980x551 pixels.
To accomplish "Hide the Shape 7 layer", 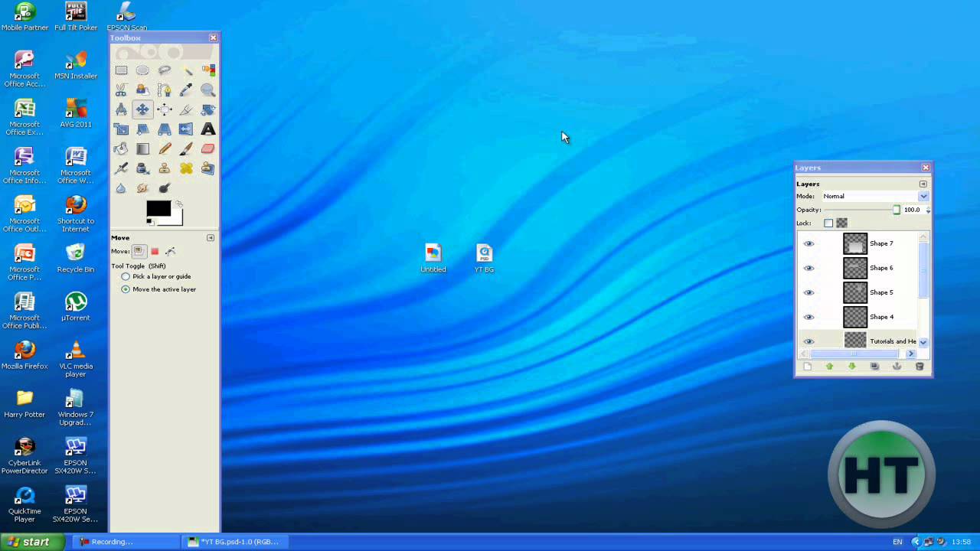I will click(x=808, y=243).
